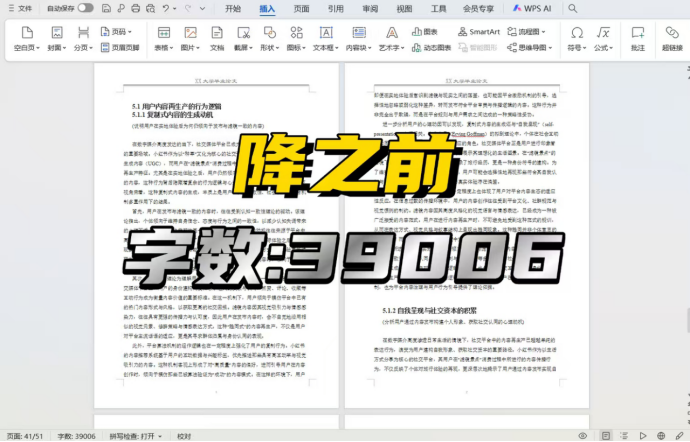Open the search magnifier in tab bar

click(573, 8)
